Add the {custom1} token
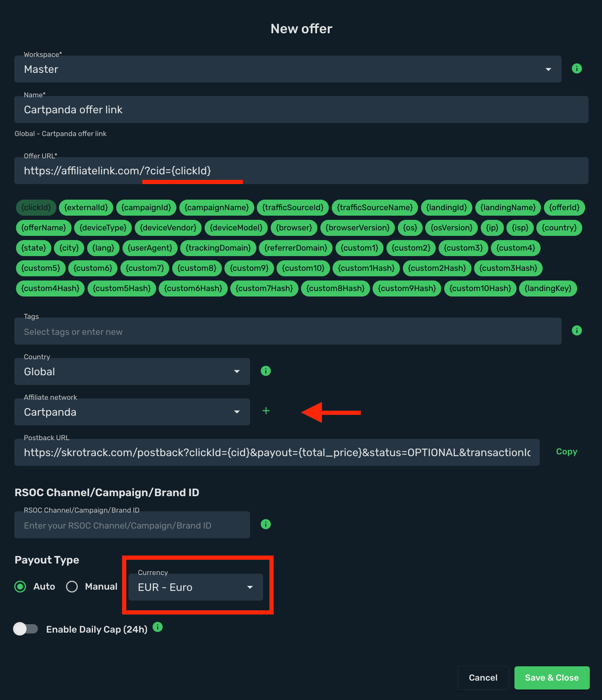The image size is (602, 700). coord(360,248)
